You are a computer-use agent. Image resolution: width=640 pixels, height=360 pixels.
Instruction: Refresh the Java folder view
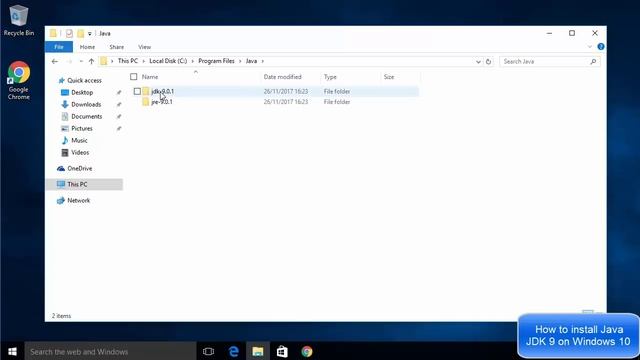click(488, 62)
